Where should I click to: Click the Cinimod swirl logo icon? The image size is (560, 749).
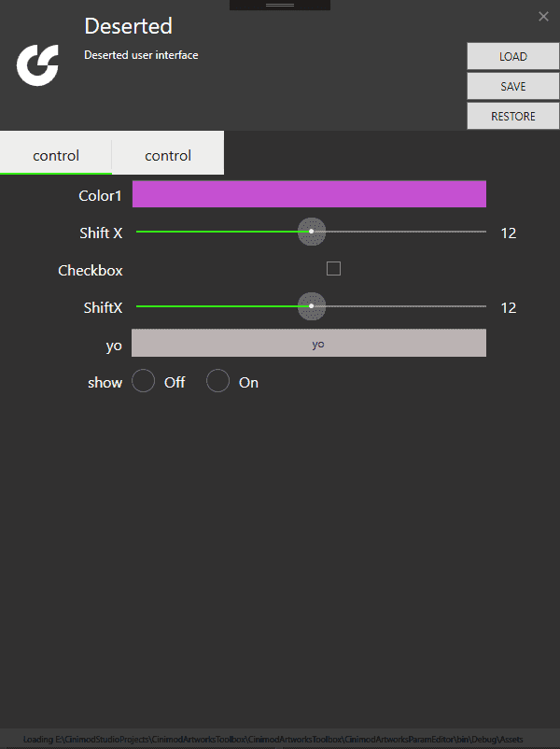click(37, 65)
